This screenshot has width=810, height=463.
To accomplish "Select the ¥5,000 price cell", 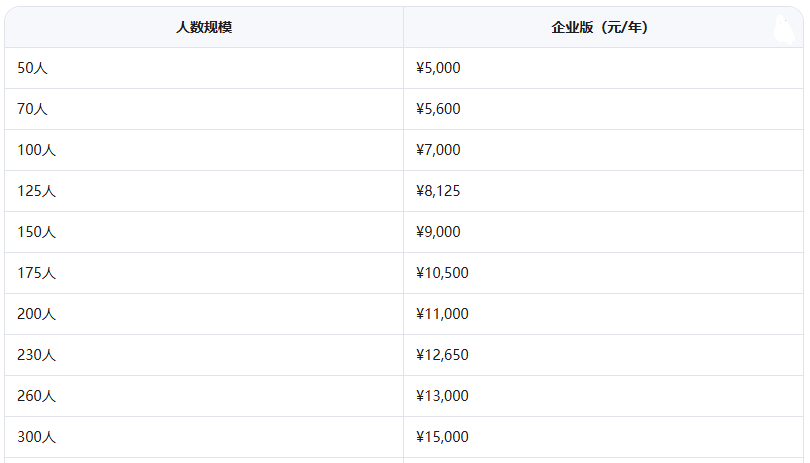I will click(x=438, y=68).
